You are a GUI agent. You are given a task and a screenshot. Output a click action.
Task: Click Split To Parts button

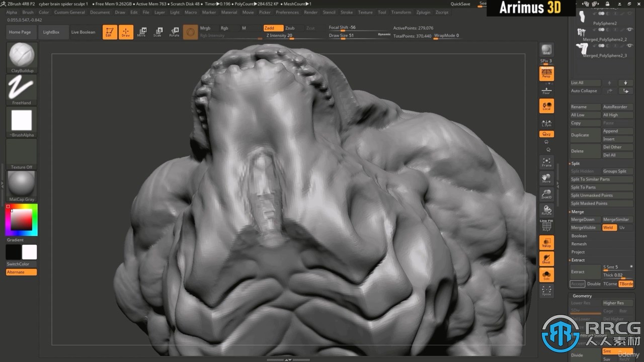pos(601,188)
